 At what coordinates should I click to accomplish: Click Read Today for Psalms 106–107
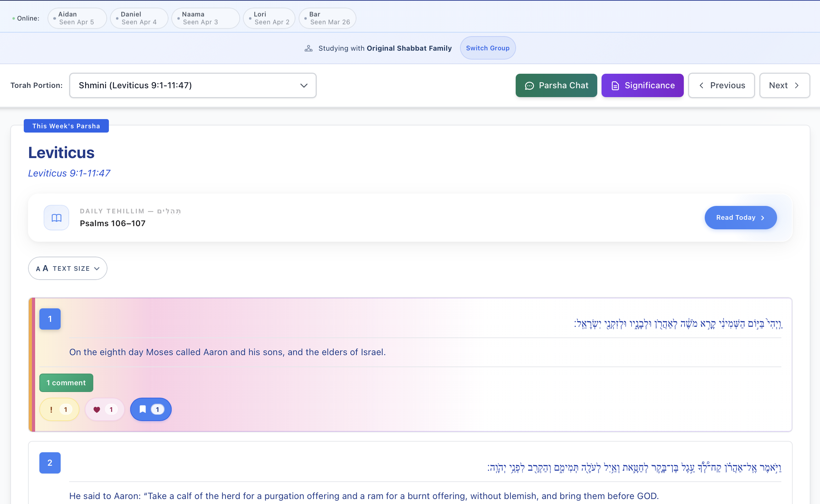[x=741, y=218]
